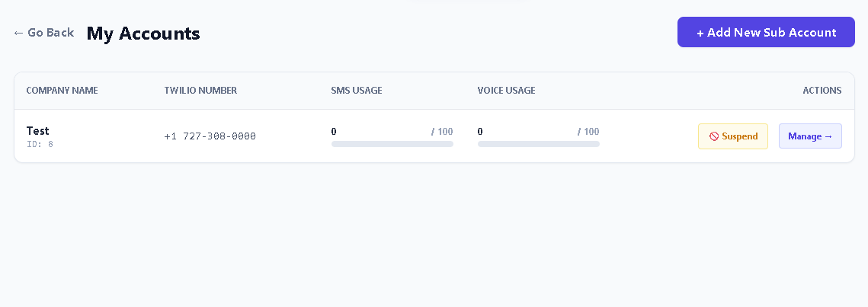Viewport: 868px width, 307px height.
Task: Click the account ID: 8 label
Action: tap(40, 145)
